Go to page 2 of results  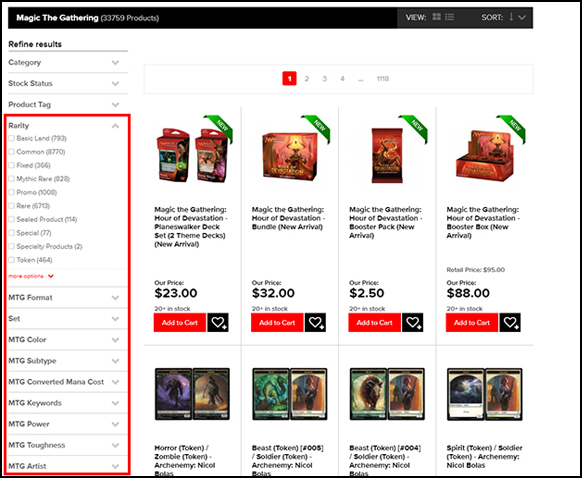point(307,79)
